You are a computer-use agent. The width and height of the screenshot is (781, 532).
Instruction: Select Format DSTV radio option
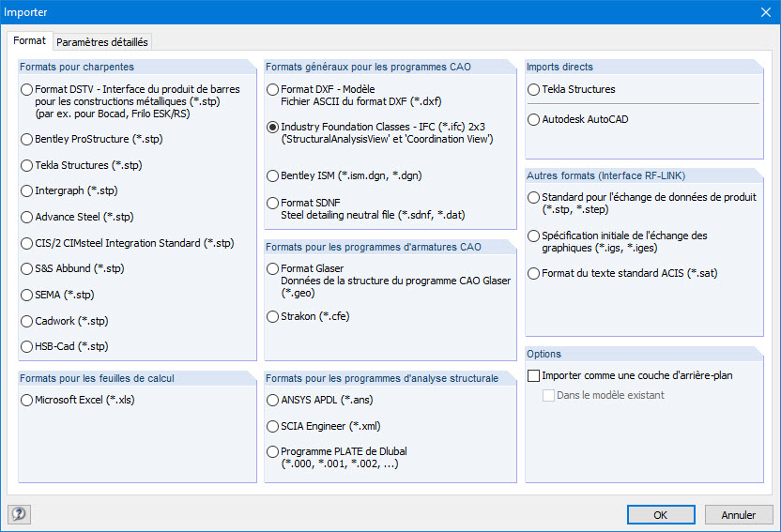click(x=27, y=90)
